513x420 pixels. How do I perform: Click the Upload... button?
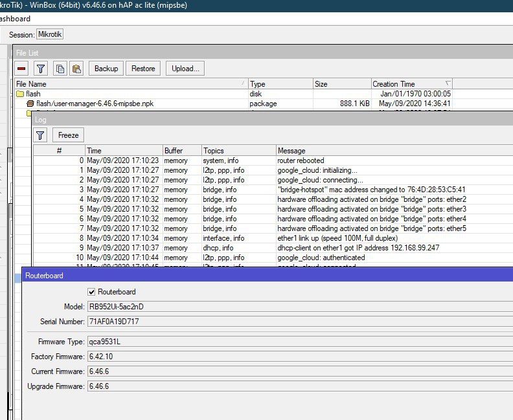tap(185, 69)
